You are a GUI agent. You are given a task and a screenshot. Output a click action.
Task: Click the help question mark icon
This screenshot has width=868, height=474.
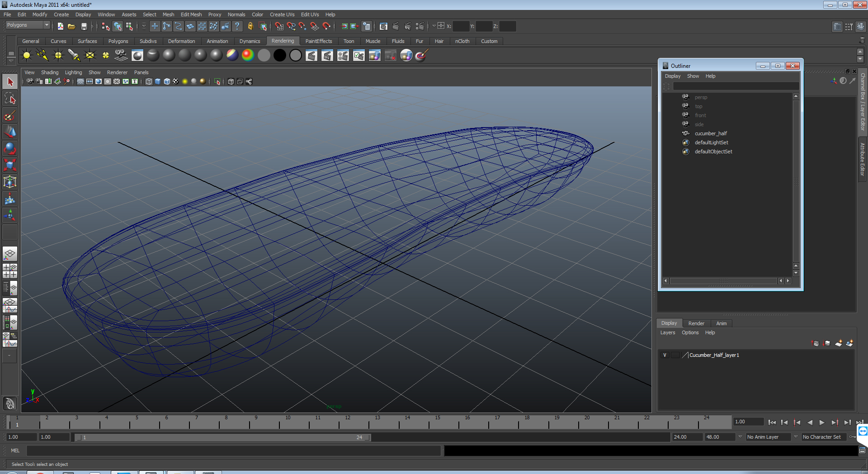tap(237, 26)
